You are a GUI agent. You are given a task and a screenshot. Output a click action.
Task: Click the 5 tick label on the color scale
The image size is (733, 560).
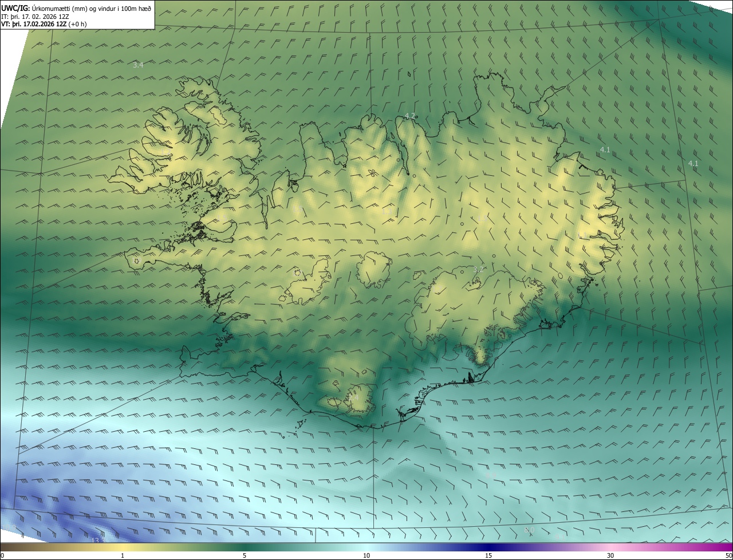[245, 555]
